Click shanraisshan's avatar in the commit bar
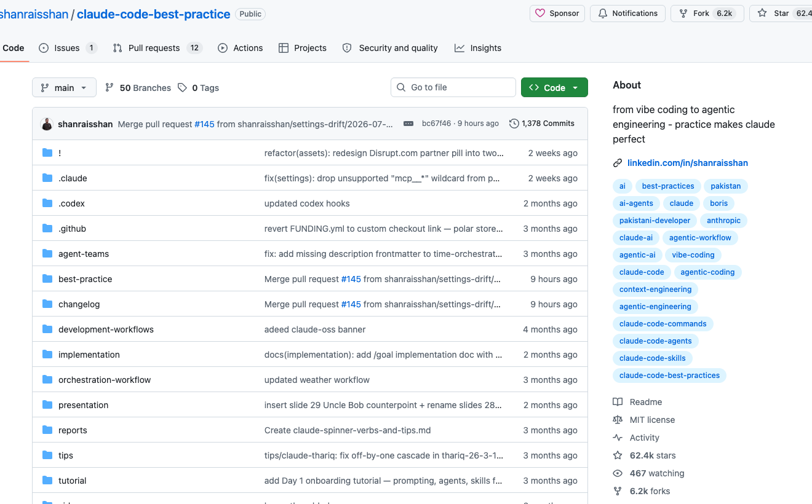 47,124
